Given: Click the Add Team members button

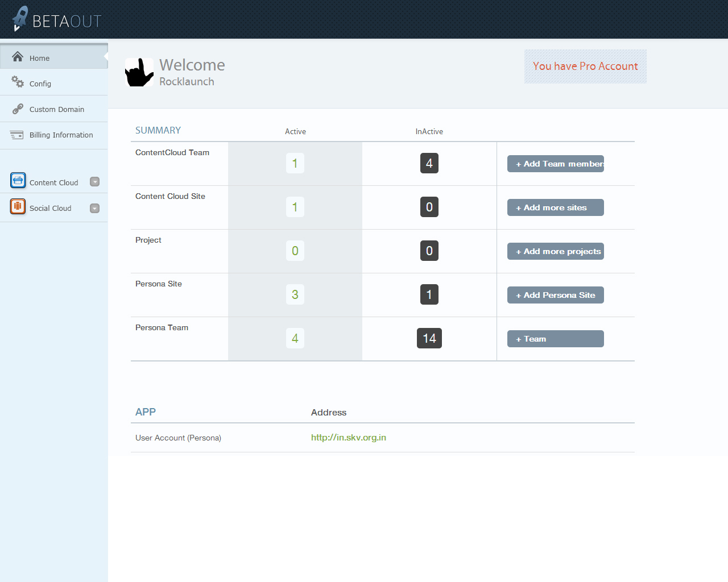Looking at the screenshot, I should coord(556,164).
